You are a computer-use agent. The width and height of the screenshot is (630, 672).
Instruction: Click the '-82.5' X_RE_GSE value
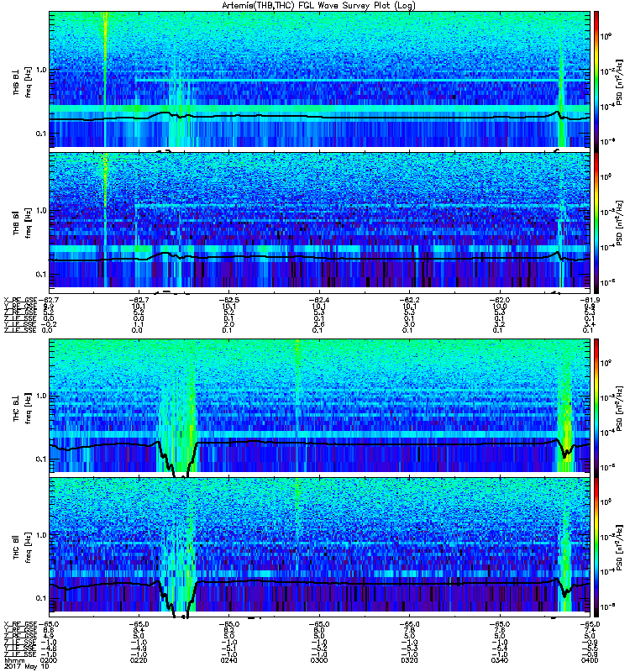click(228, 300)
